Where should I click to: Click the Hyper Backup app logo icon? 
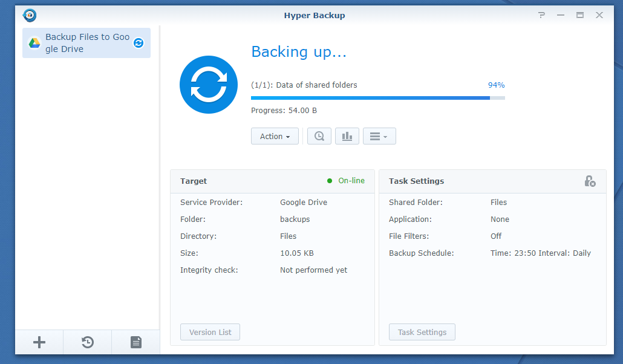tap(30, 16)
